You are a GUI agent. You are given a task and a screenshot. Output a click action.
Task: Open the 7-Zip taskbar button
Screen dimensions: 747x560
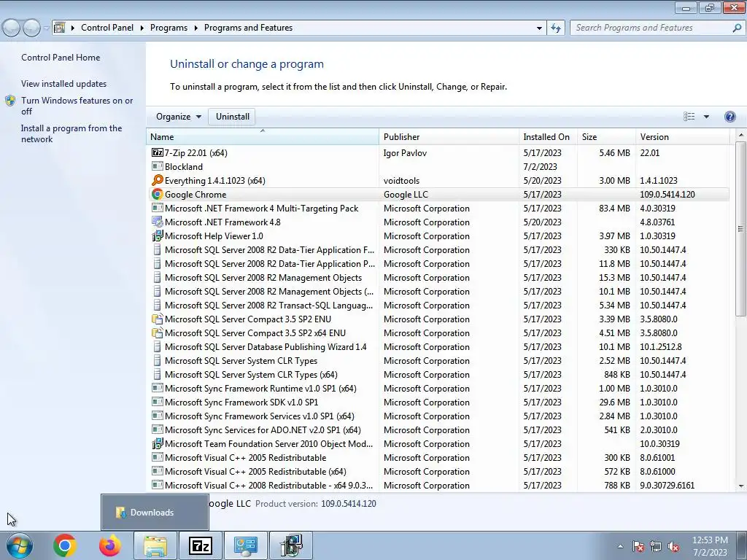click(x=201, y=545)
